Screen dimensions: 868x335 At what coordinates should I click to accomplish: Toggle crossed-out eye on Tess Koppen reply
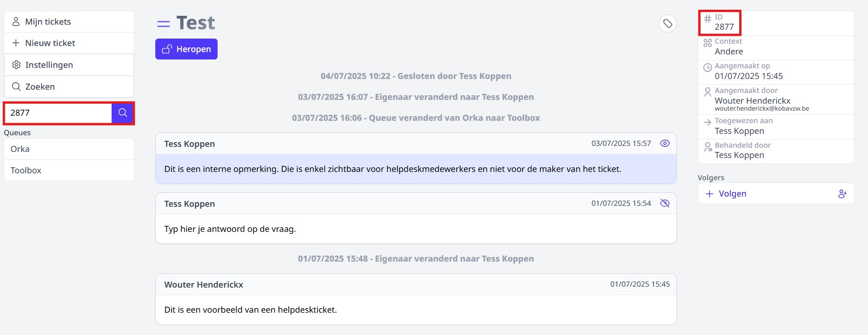point(665,204)
